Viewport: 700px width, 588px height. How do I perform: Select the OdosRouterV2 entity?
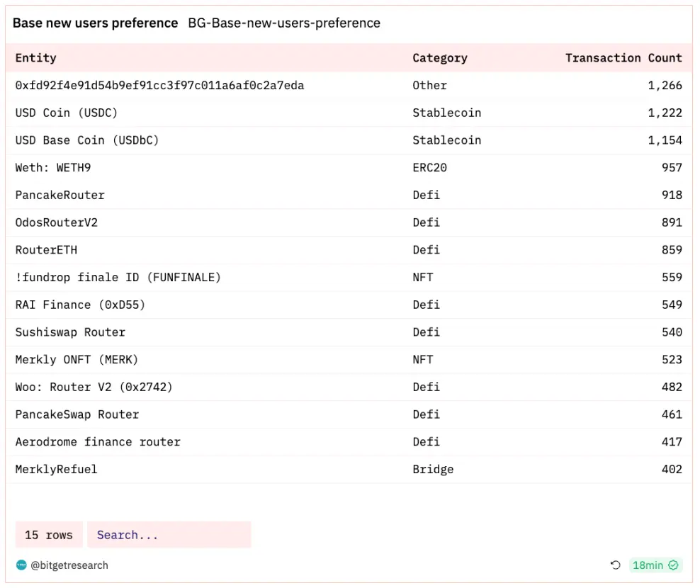pyautogui.click(x=56, y=222)
